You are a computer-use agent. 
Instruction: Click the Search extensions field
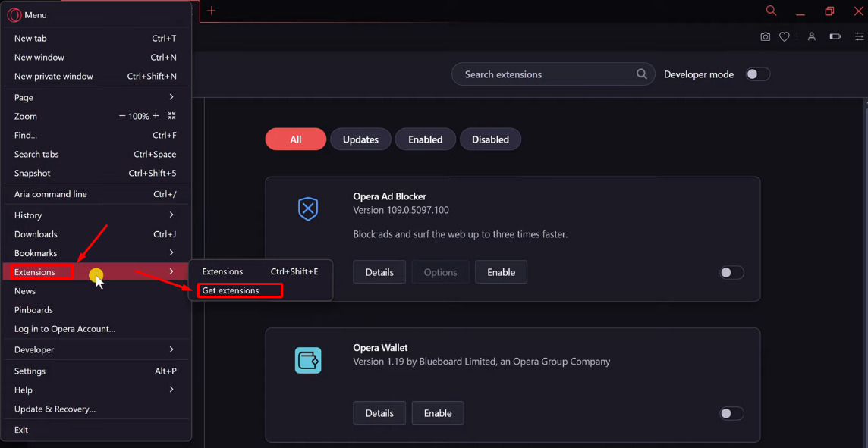[x=553, y=74]
